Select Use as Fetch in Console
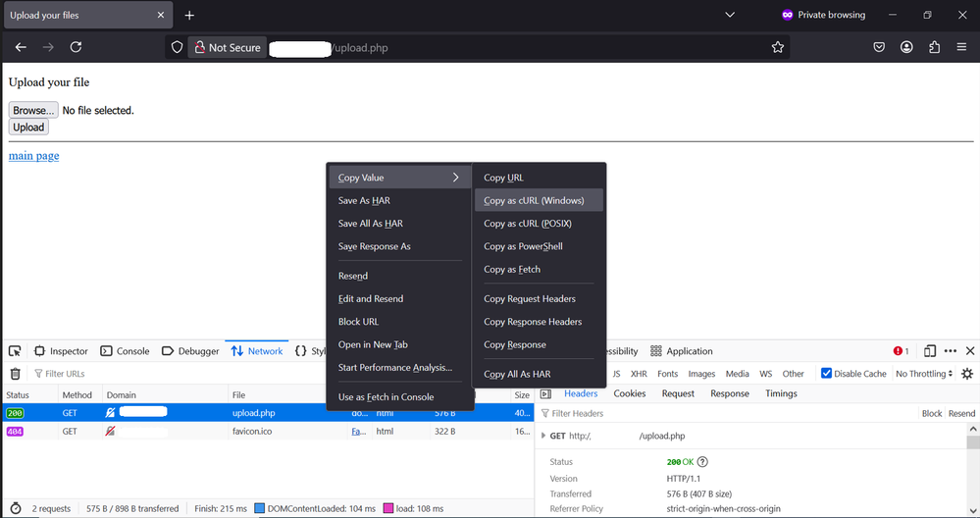This screenshot has height=518, width=980. click(x=400, y=396)
